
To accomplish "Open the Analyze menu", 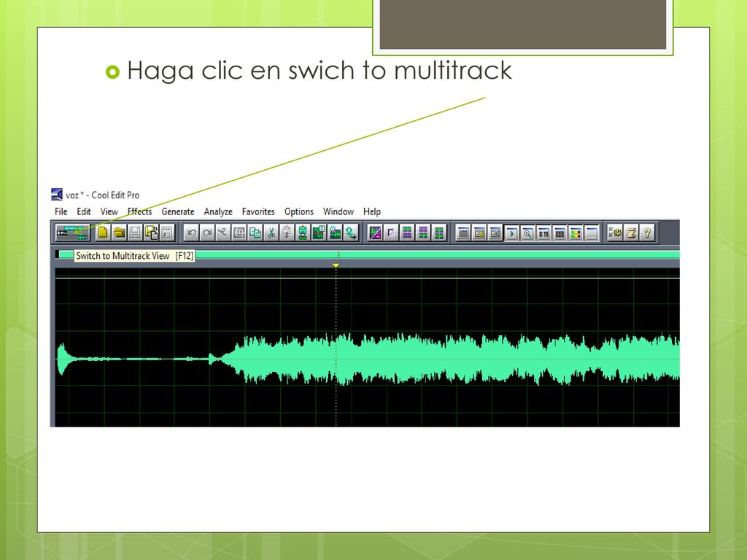I will coord(218,211).
